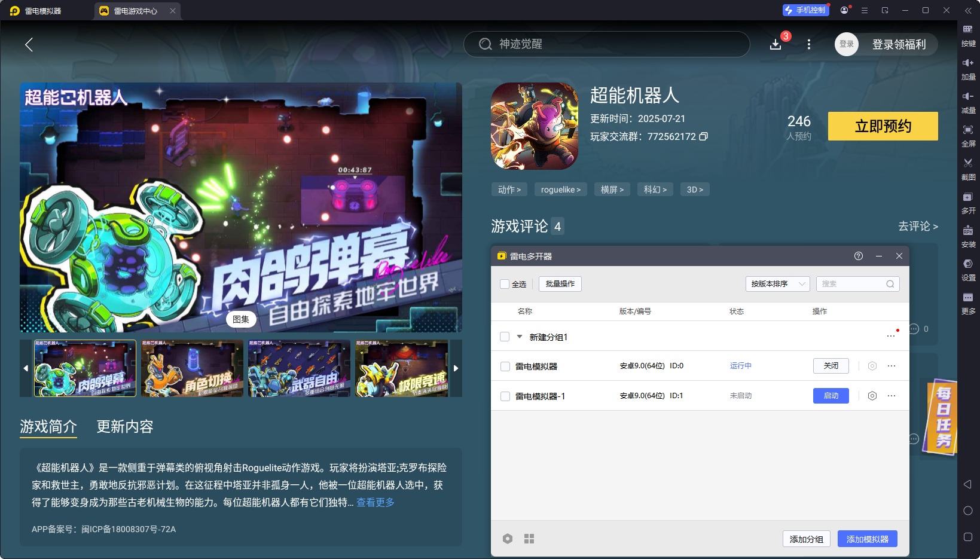Screen dimensions: 980x559
Task: Click the 添加分组 button
Action: [x=807, y=539]
